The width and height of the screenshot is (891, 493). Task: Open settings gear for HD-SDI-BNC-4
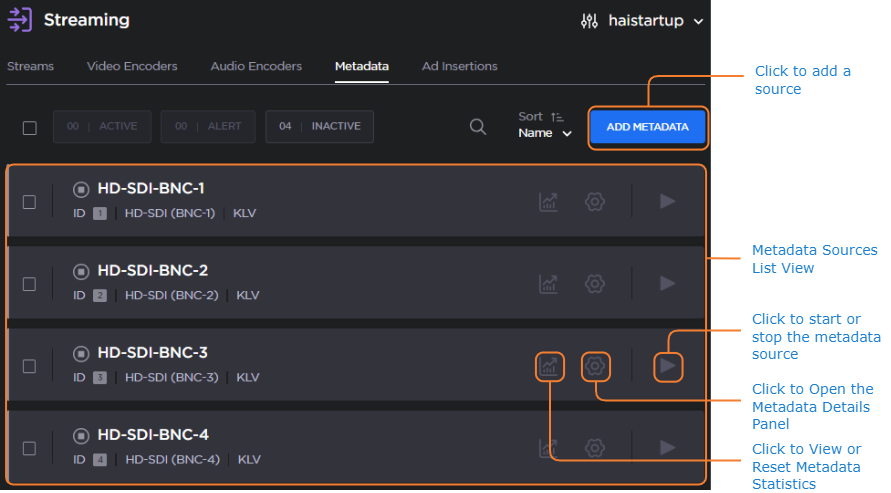click(595, 448)
